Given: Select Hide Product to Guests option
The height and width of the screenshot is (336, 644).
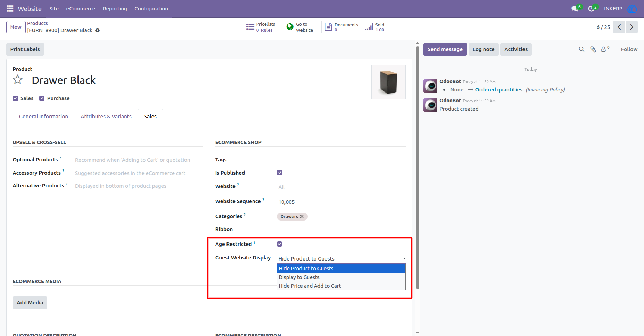Looking at the screenshot, I should (341, 269).
